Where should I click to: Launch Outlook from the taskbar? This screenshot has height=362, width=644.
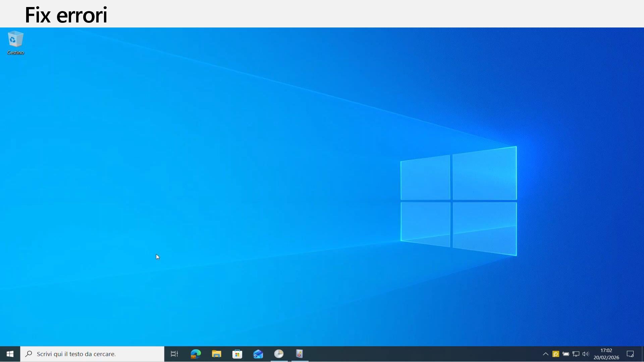[x=258, y=354]
